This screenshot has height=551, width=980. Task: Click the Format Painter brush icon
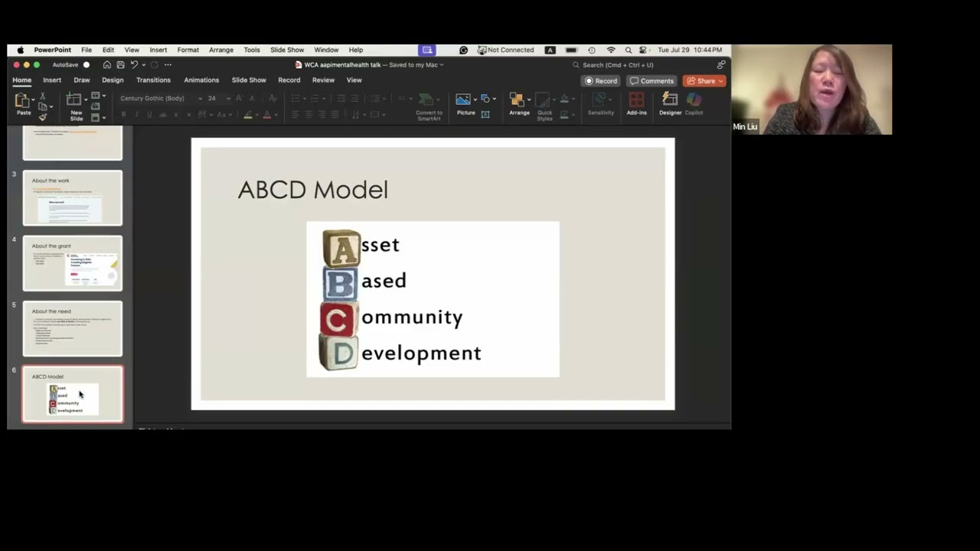click(43, 117)
